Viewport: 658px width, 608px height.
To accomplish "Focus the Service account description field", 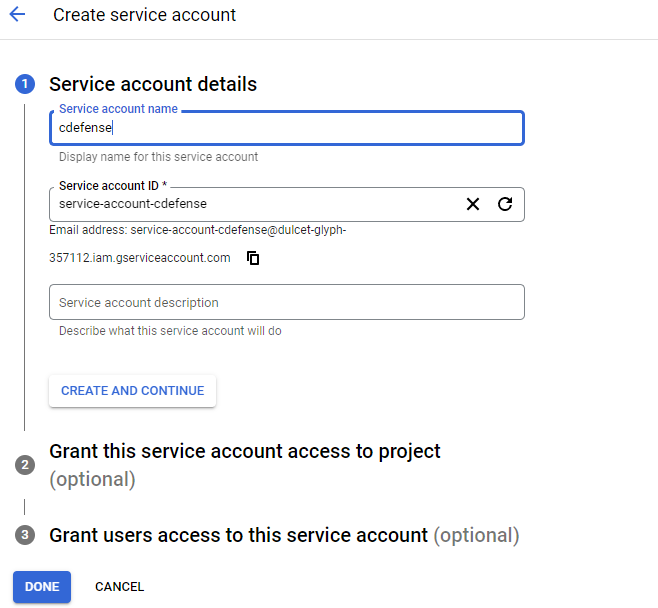I will pos(287,302).
